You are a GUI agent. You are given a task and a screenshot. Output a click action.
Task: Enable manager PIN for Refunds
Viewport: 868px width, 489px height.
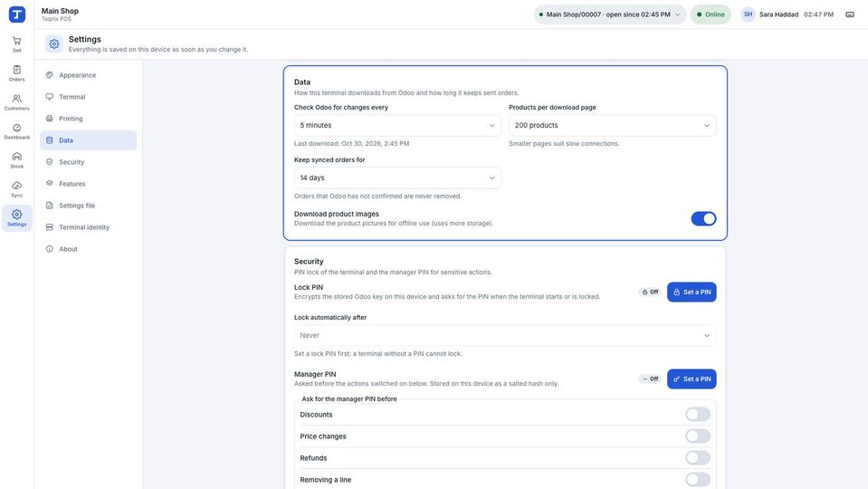[x=698, y=457]
